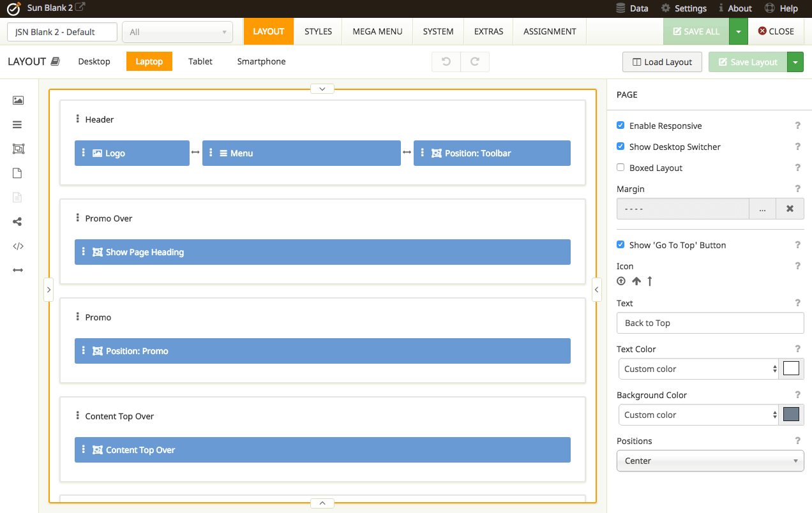Click the module position icon in left sidebar

point(18,149)
